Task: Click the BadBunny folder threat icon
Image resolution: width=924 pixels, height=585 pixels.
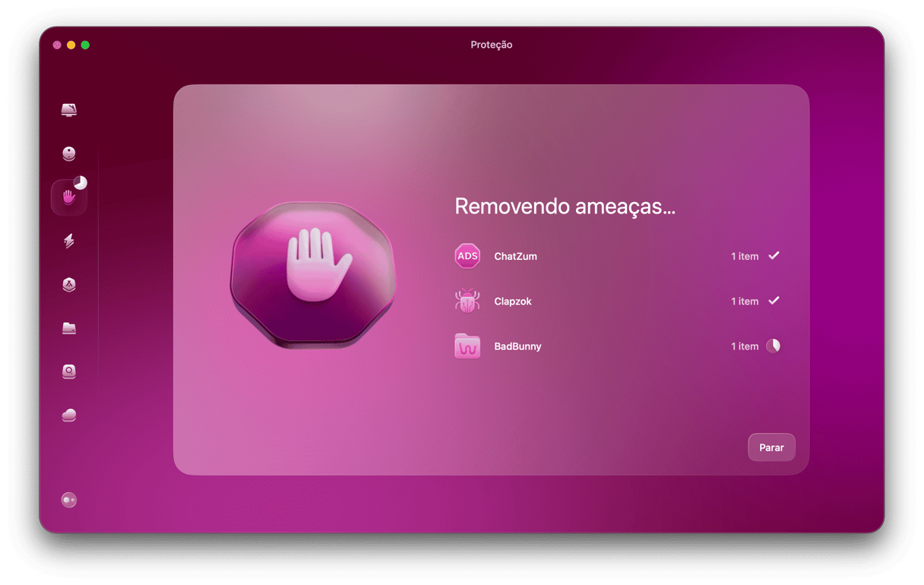Action: (467, 346)
